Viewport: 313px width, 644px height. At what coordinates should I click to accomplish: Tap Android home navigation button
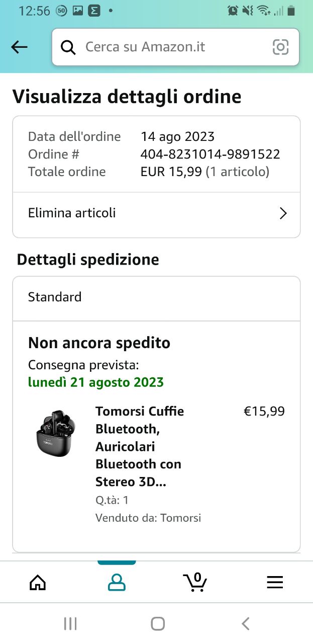tap(158, 624)
